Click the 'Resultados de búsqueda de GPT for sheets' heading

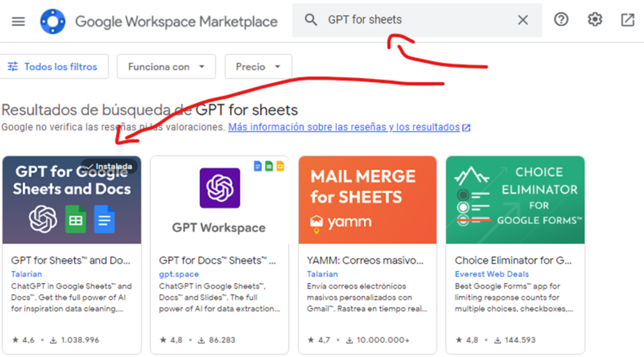point(149,110)
